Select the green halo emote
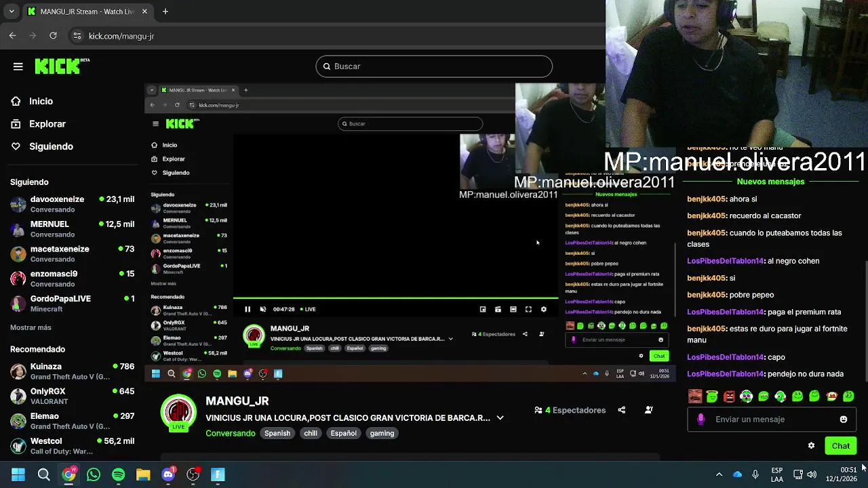The width and height of the screenshot is (868, 488). pos(712,396)
